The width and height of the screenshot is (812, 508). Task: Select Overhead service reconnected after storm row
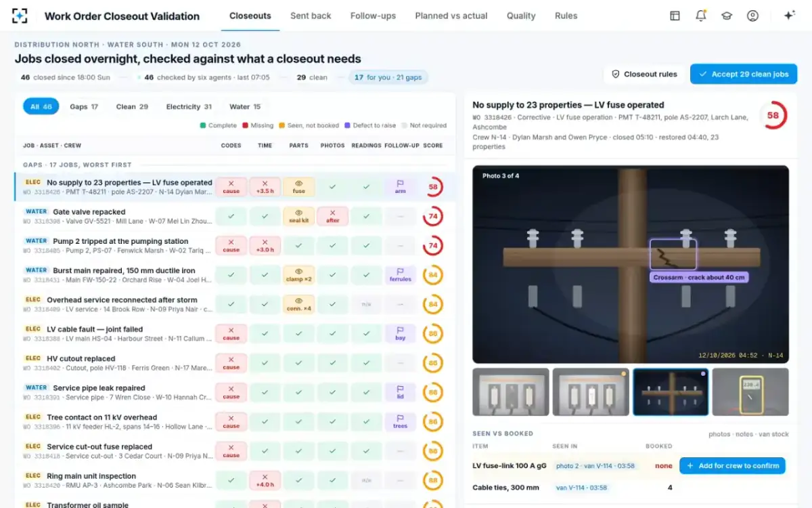coord(235,304)
